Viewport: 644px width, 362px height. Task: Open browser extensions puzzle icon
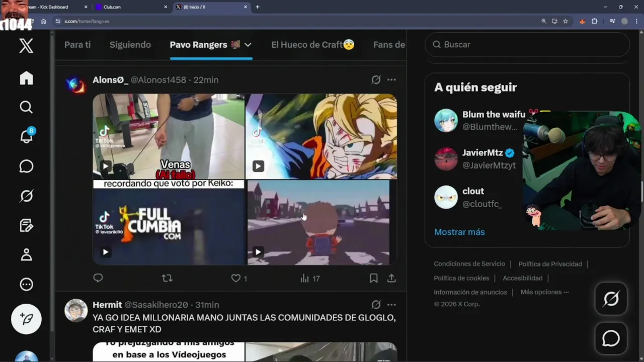click(x=594, y=21)
